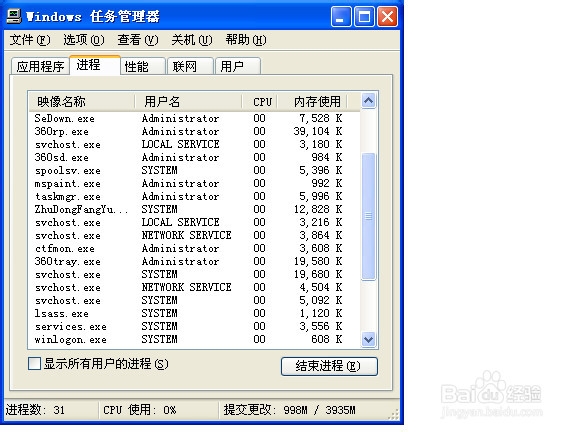Sort by the 用户名 column header
Image resolution: width=576 pixels, height=432 pixels.
pos(188,102)
